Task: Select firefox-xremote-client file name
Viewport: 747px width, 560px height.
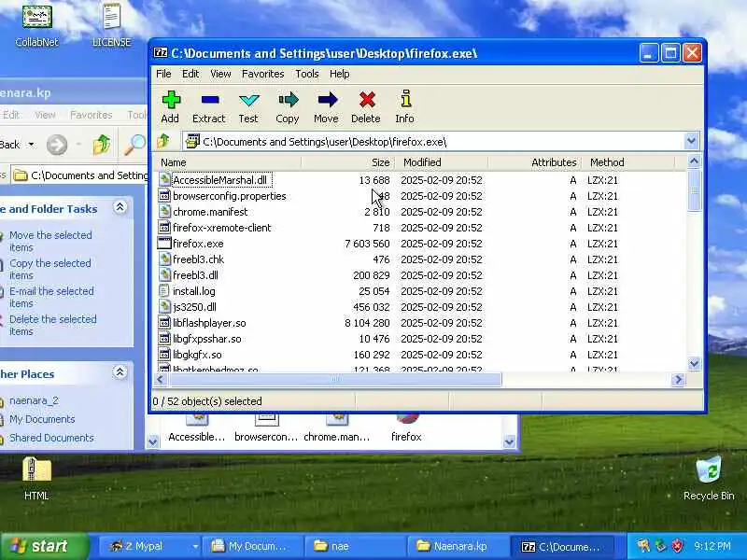Action: click(222, 228)
